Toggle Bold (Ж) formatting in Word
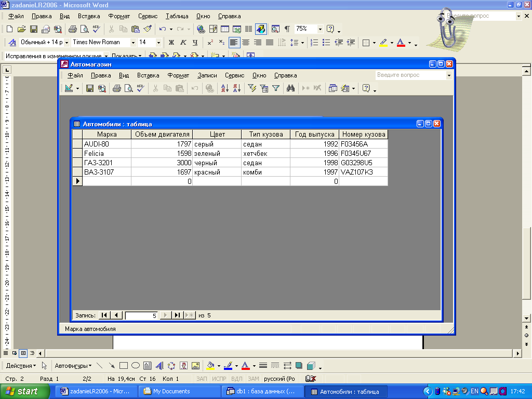 171,43
